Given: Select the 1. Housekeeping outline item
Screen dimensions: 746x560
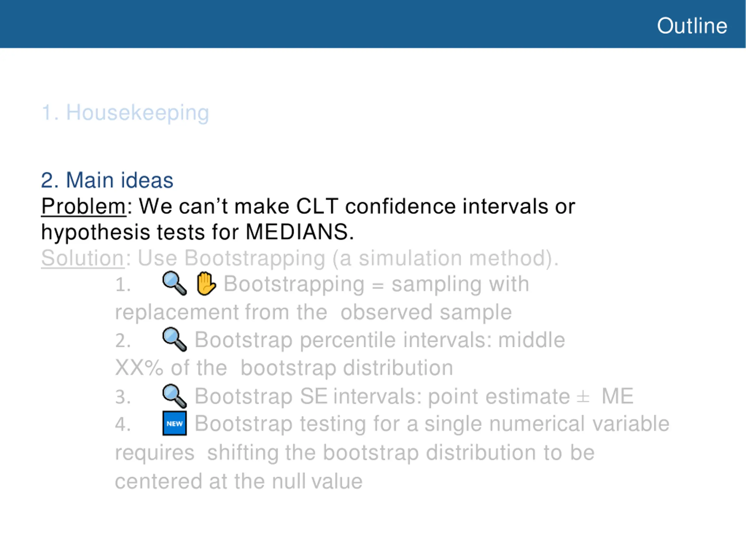Looking at the screenshot, I should [x=125, y=113].
